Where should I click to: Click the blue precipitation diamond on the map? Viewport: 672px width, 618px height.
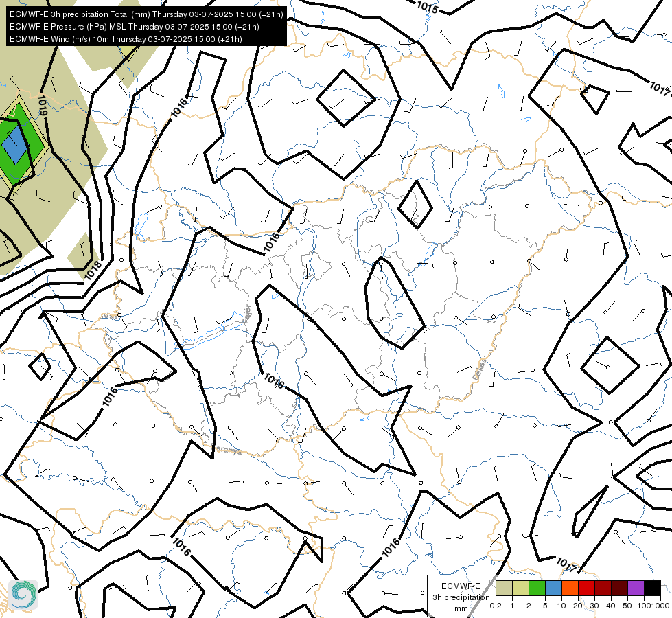[14, 144]
